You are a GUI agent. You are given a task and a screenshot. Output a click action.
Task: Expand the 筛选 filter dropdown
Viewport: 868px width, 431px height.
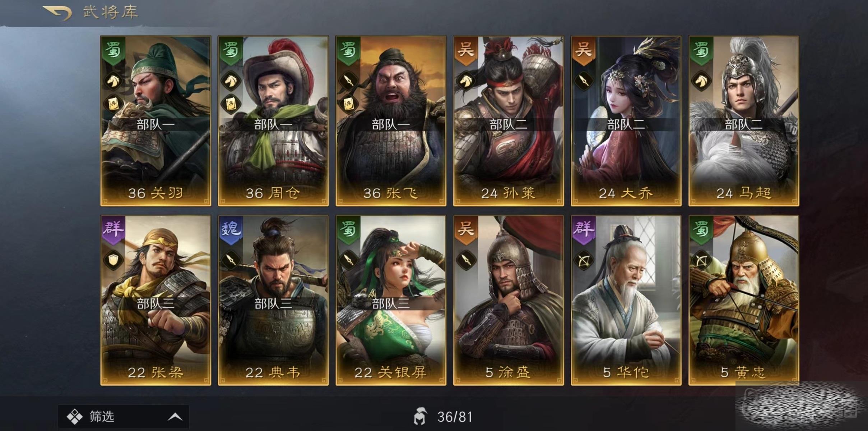[x=124, y=417]
